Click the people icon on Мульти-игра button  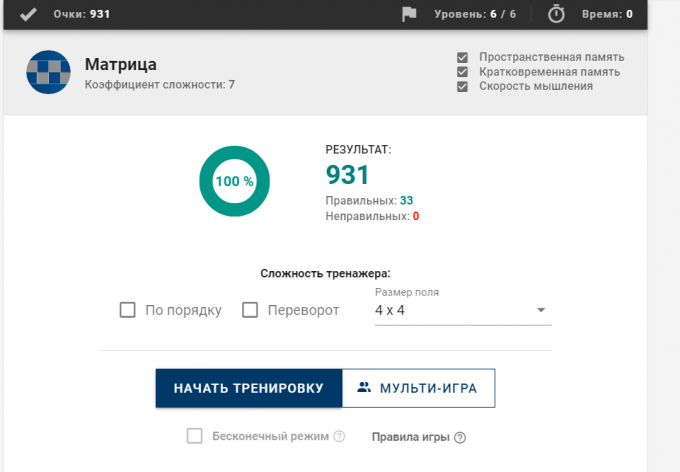pos(364,388)
